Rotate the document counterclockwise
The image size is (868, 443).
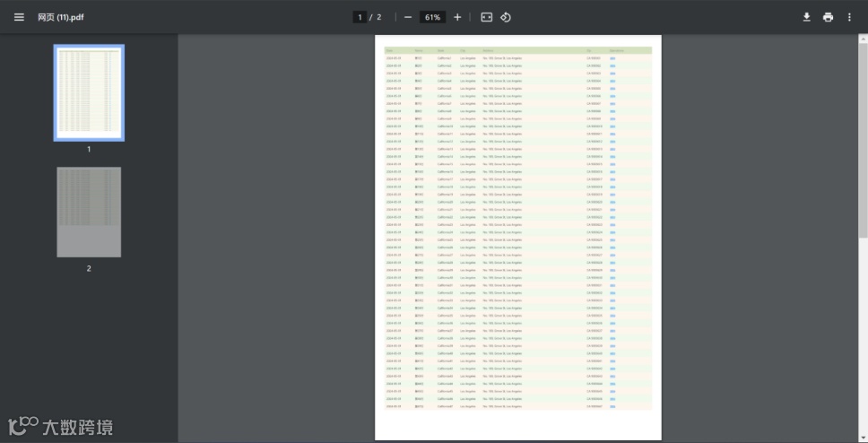coord(506,17)
